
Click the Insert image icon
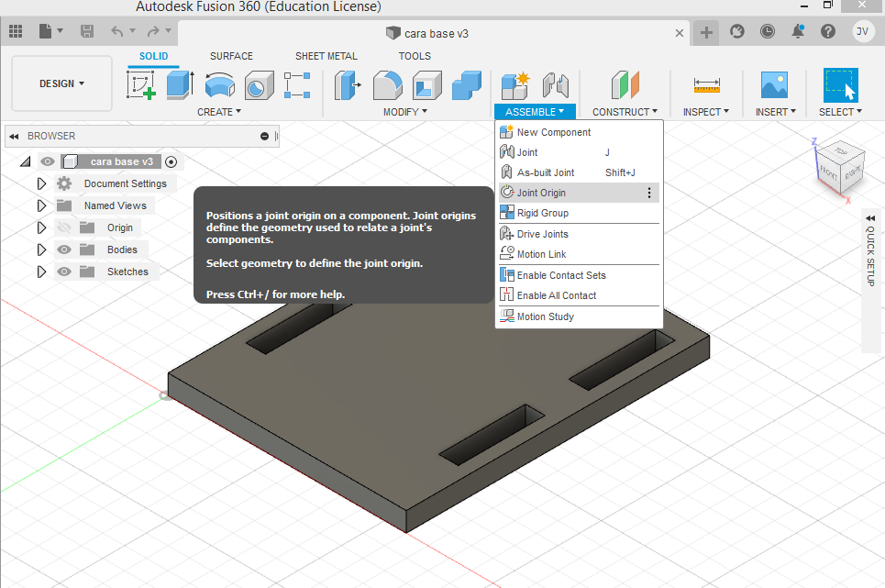coord(774,85)
